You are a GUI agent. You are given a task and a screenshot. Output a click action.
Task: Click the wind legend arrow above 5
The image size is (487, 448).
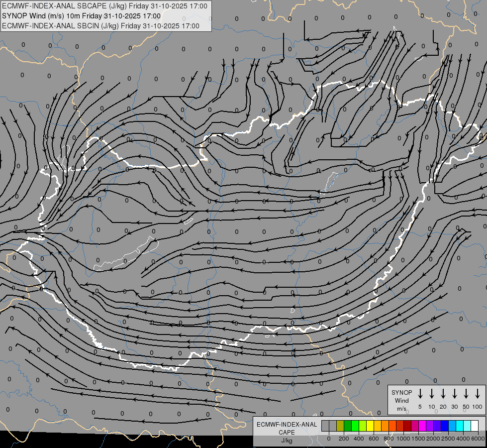point(420,393)
